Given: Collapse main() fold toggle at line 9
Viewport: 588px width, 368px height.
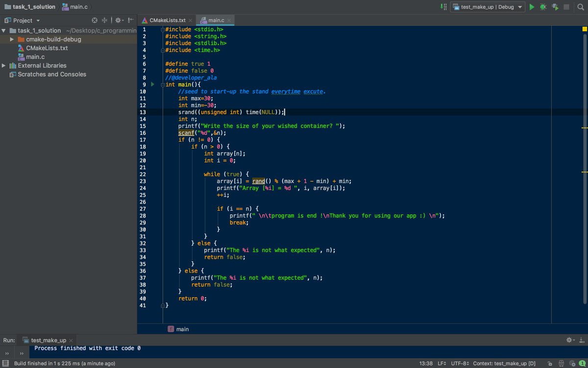Looking at the screenshot, I should point(163,84).
